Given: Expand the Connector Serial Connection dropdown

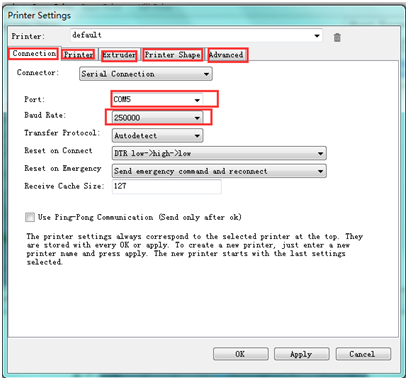Looking at the screenshot, I should [146, 74].
